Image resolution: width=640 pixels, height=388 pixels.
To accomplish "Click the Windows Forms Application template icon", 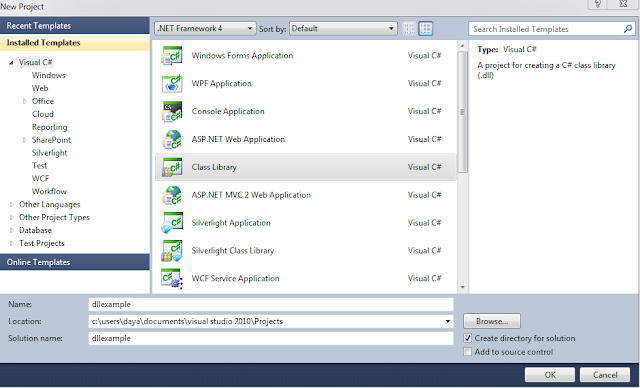I will coord(172,55).
